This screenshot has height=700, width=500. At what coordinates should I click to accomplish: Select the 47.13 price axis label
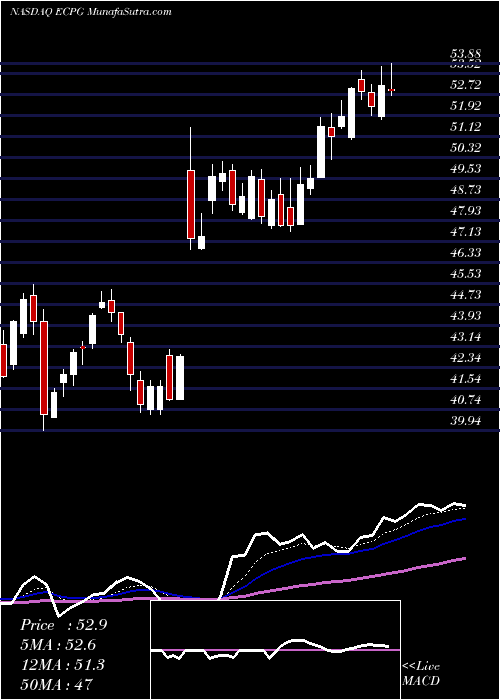coord(466,231)
